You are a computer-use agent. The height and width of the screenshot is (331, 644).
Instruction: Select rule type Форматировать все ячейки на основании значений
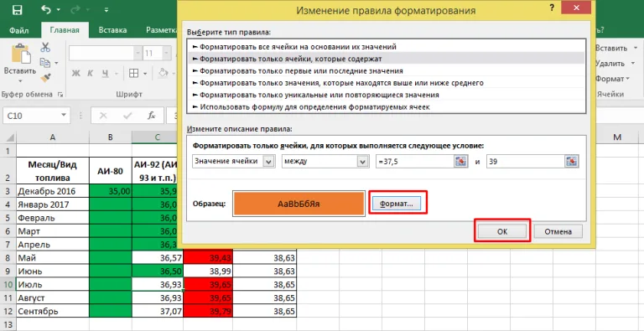coord(386,47)
